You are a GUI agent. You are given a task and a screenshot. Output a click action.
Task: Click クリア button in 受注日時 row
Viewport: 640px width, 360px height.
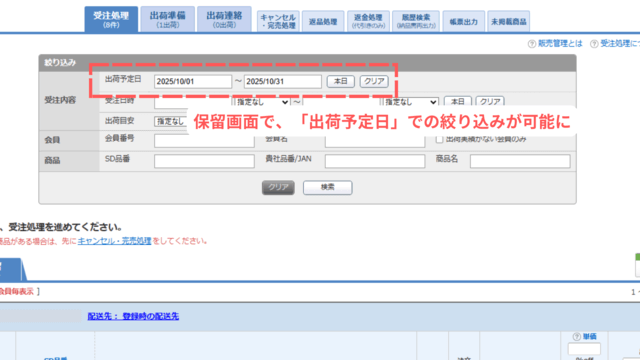(490, 101)
